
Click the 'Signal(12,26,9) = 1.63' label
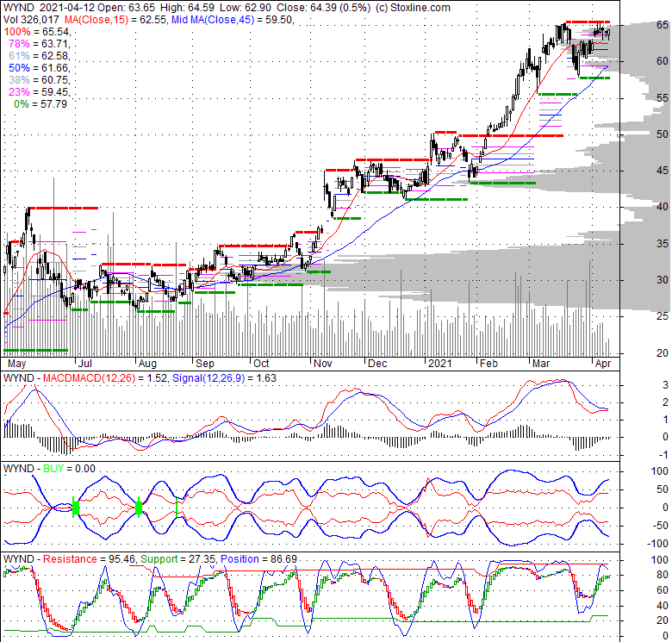click(224, 378)
